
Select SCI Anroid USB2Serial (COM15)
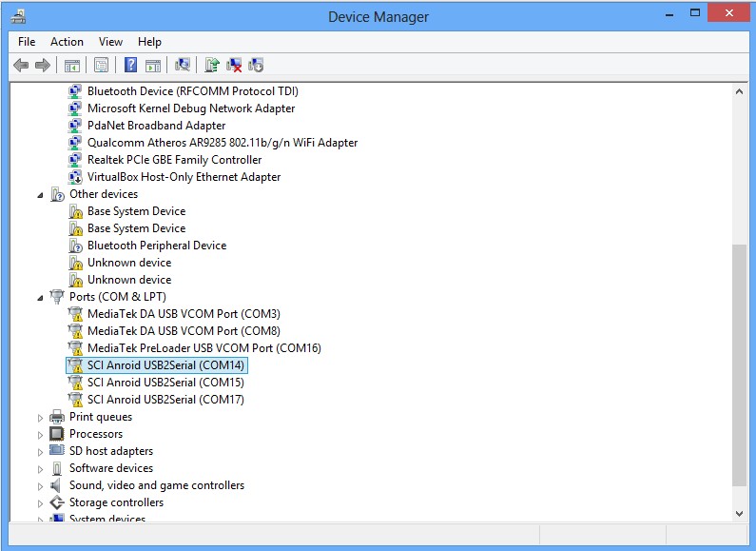click(165, 383)
